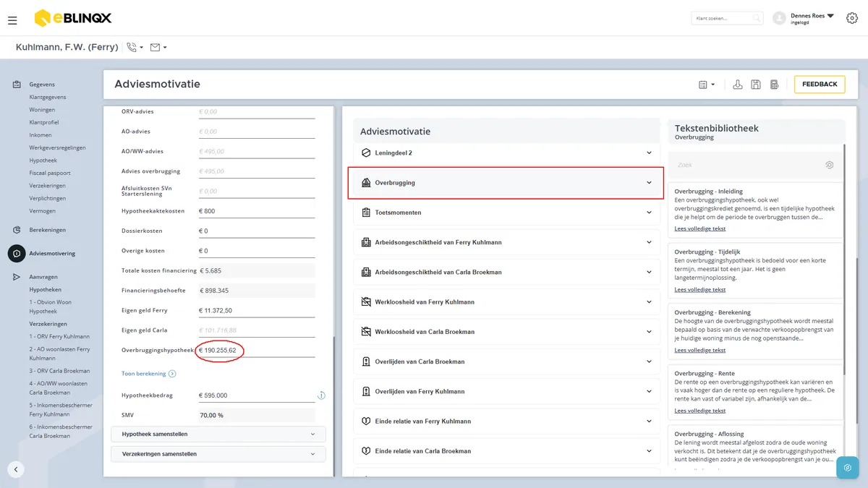The image size is (868, 488).
Task: Expand the Toetsmomenten section
Action: click(x=506, y=213)
